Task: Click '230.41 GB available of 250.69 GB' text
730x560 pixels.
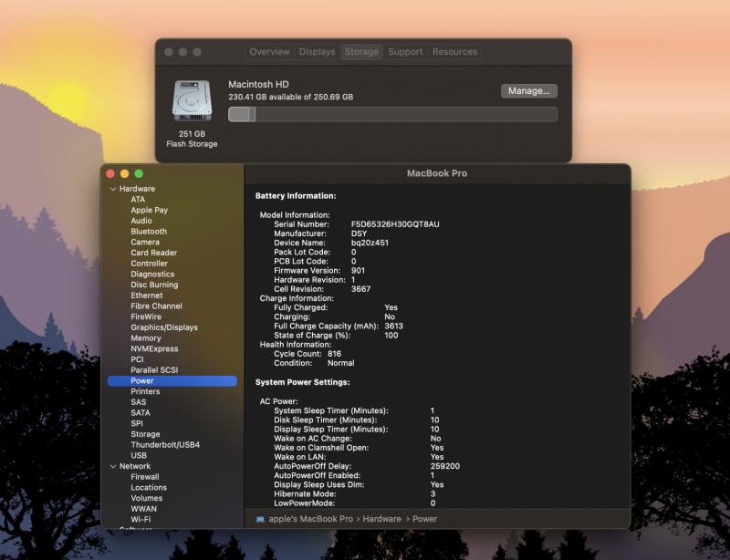Action: coord(290,97)
